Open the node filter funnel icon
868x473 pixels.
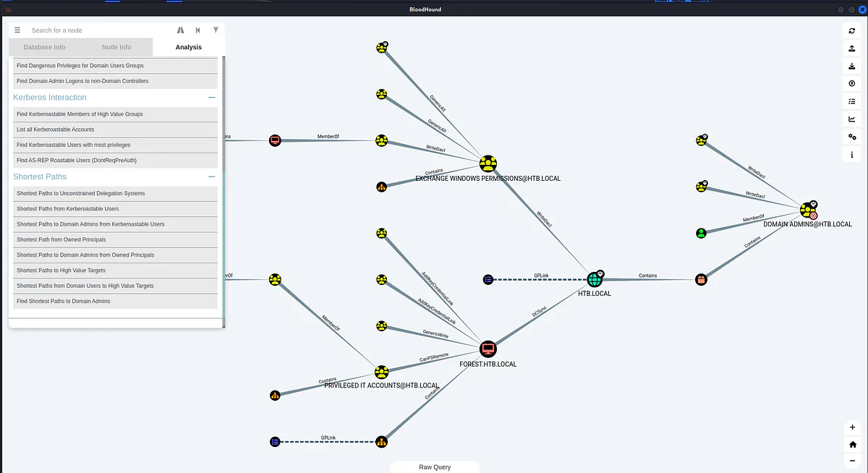[x=216, y=30]
